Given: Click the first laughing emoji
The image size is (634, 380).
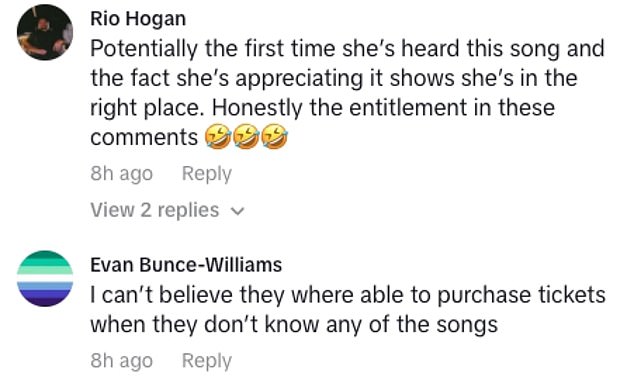Looking at the screenshot, I should pyautogui.click(x=218, y=137).
